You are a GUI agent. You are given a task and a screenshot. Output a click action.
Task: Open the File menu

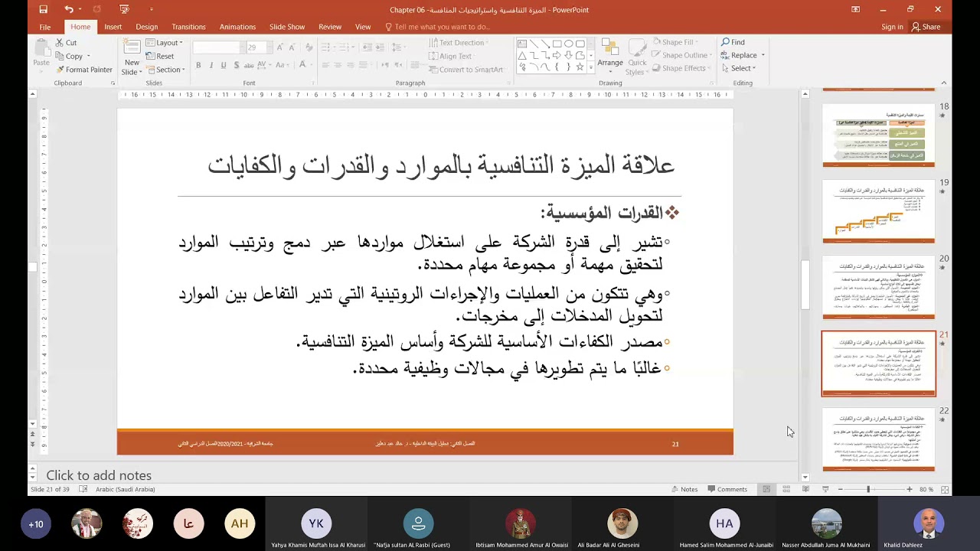tap(45, 27)
